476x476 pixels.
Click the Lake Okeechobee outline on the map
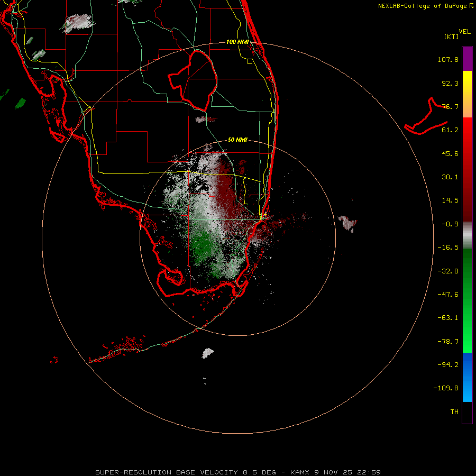tap(193, 81)
